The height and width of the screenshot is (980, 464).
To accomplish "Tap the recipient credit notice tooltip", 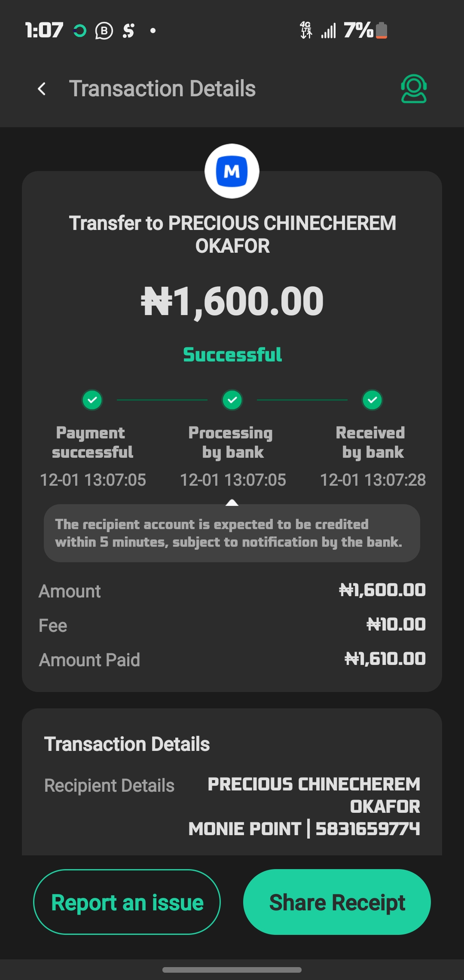I will (x=232, y=533).
